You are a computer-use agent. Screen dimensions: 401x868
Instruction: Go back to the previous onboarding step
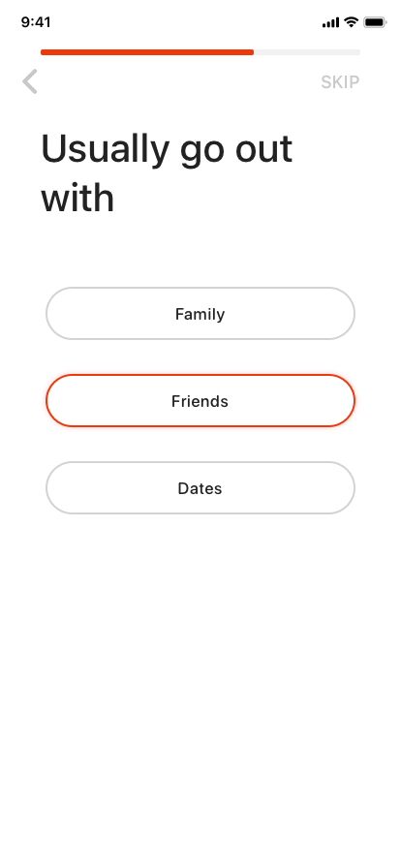pyautogui.click(x=30, y=81)
